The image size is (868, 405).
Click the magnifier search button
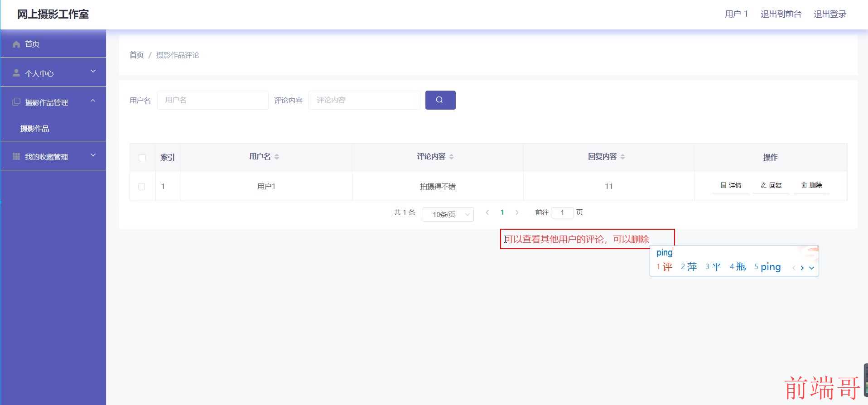click(x=440, y=100)
